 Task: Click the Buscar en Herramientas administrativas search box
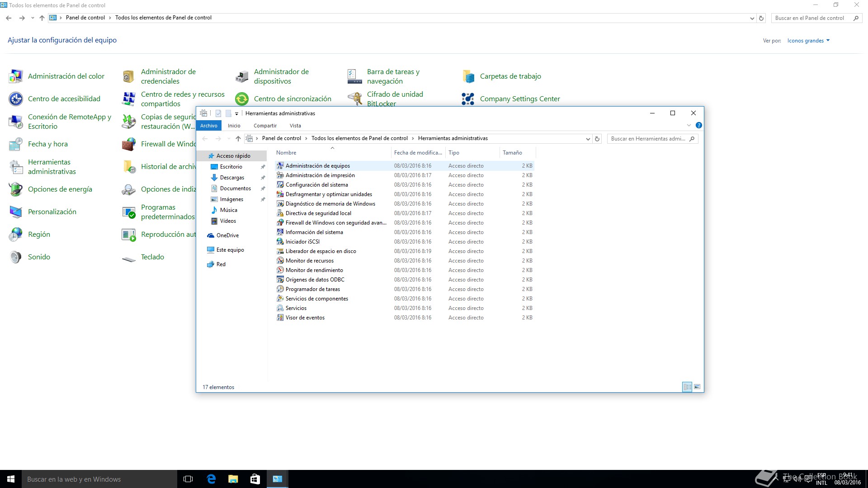tap(652, 139)
